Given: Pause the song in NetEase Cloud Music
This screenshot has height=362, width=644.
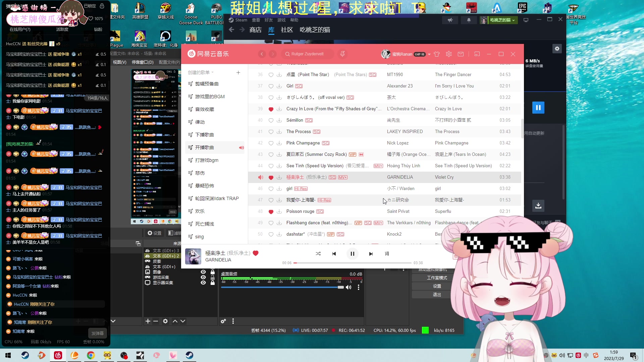Looking at the screenshot, I should coord(352,254).
